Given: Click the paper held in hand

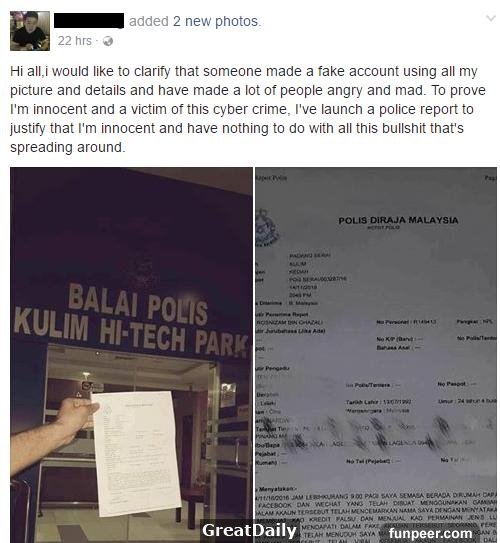Looking at the screenshot, I should tap(136, 452).
